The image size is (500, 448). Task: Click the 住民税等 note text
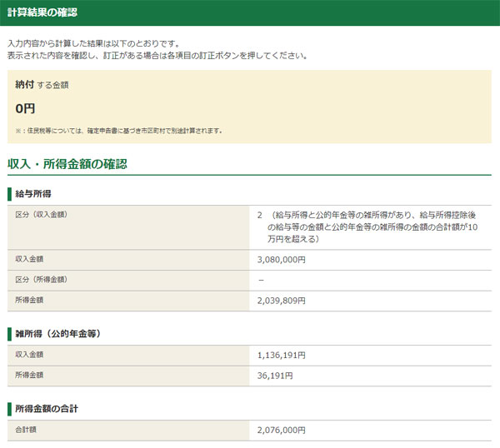point(118,131)
